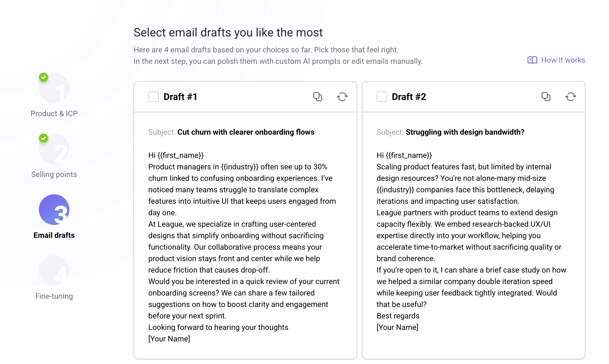Image resolution: width=609 pixels, height=364 pixels.
Task: Copy Draft #1 to clipboard
Action: click(317, 96)
